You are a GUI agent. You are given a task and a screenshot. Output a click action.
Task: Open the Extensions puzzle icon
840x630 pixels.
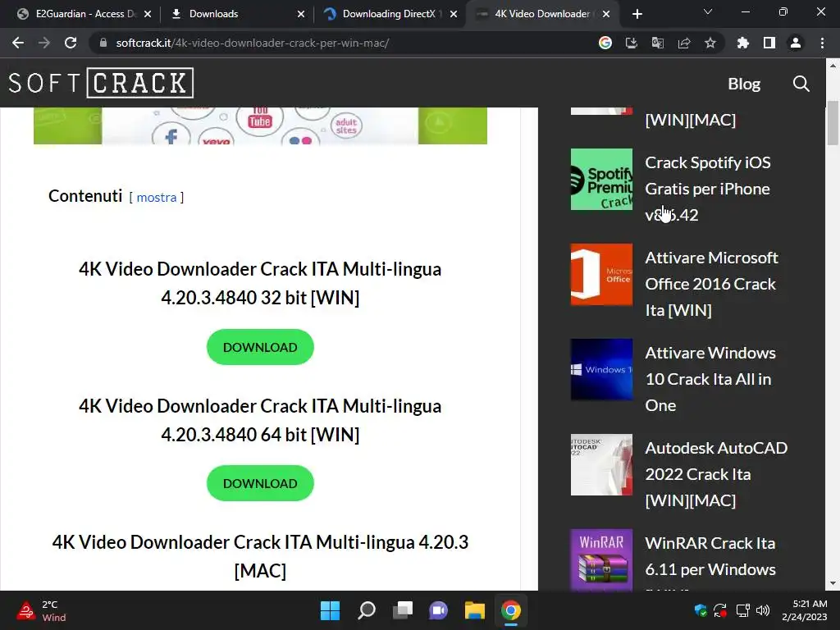click(x=742, y=43)
